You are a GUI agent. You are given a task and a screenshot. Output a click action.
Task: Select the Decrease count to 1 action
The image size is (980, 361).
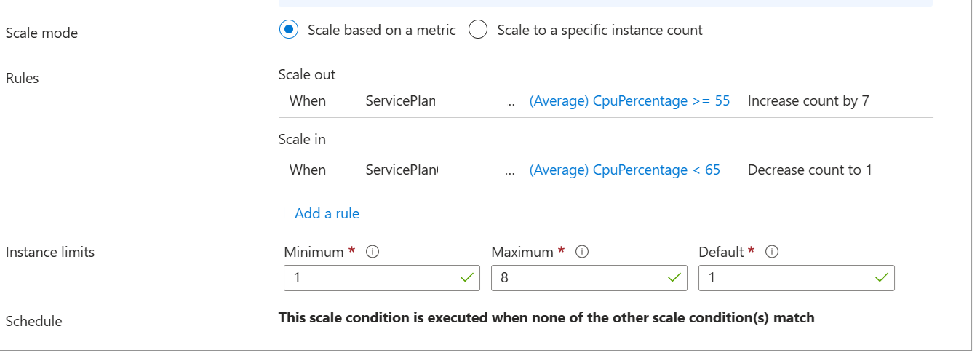coord(809,170)
